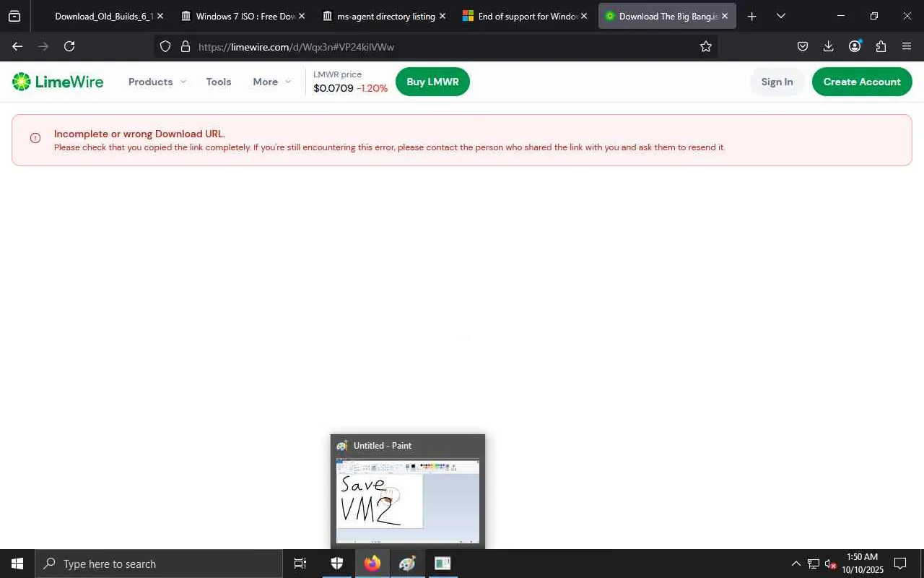Switch to End of support for Windows tab

526,16
